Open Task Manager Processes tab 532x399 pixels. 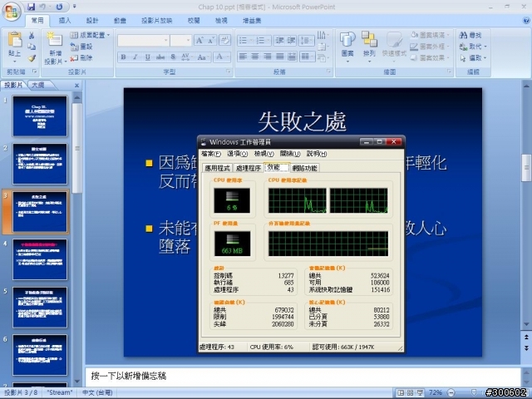click(249, 168)
